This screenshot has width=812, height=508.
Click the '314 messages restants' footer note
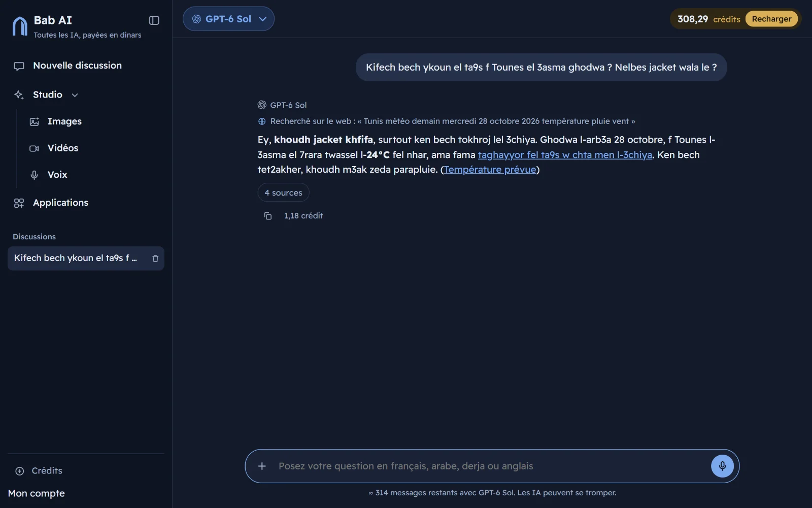[x=492, y=493]
